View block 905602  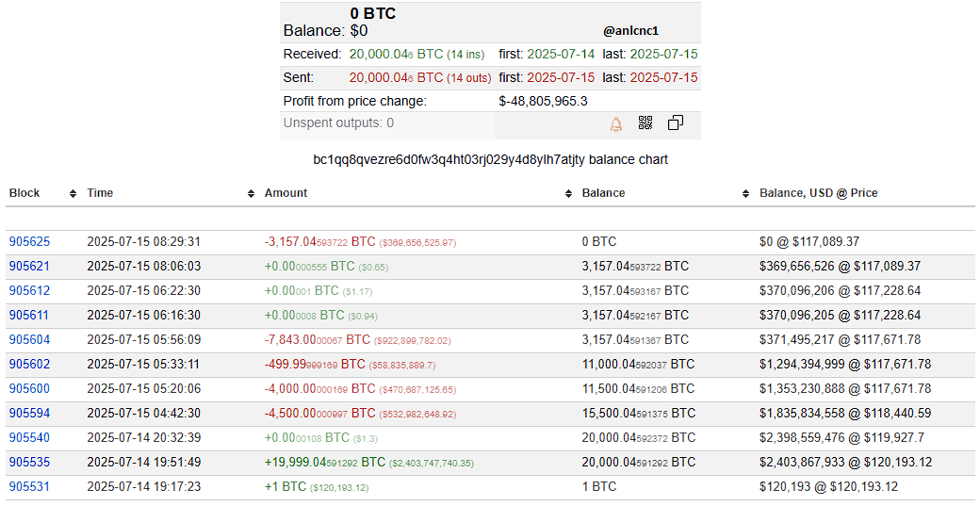(x=29, y=365)
